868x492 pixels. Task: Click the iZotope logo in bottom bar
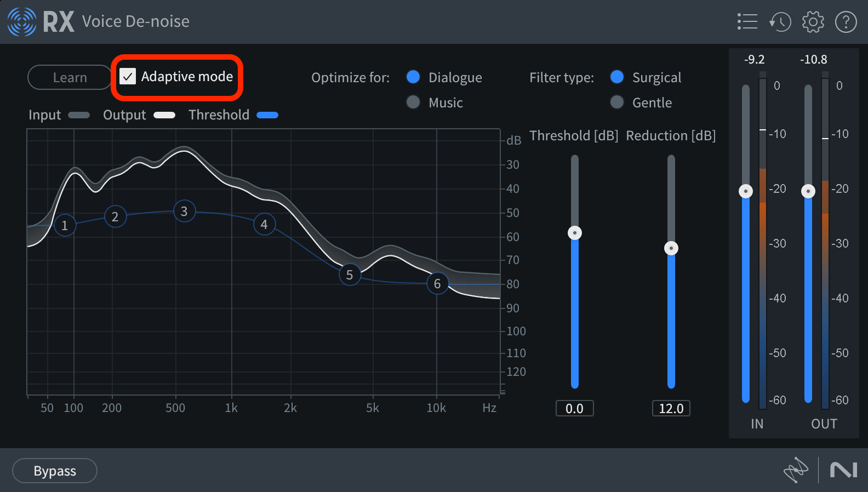796,470
